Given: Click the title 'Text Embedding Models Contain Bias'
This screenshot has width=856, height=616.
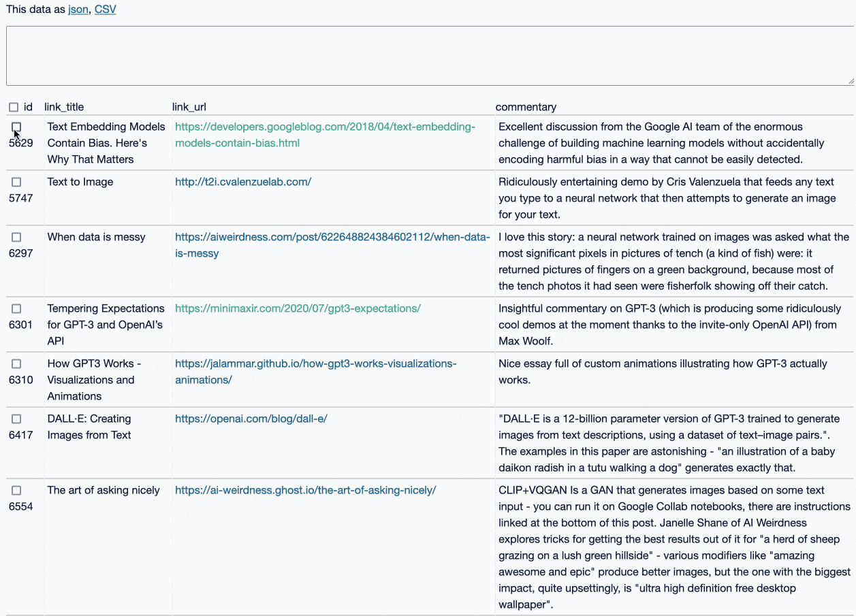Looking at the screenshot, I should click(x=106, y=143).
